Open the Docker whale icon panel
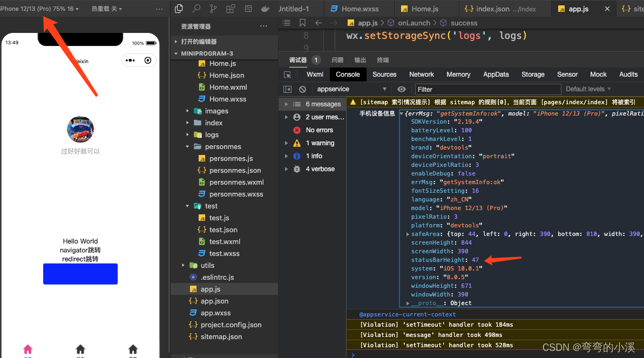Screen dimensions: 644x358 tap(265, 9)
